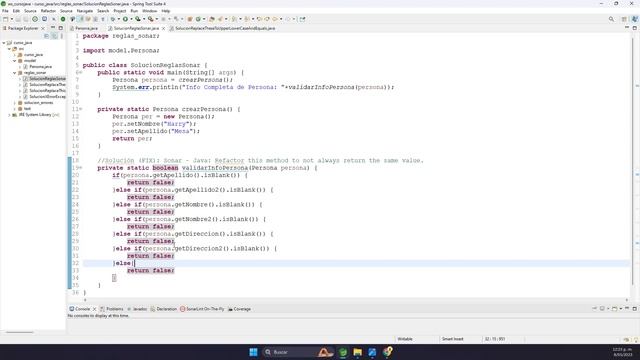Fold the main method at line 6
This screenshot has width=640, height=360.
coord(80,73)
